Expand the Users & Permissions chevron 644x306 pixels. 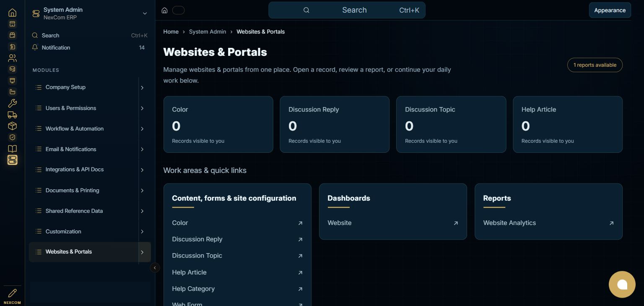coord(142,108)
